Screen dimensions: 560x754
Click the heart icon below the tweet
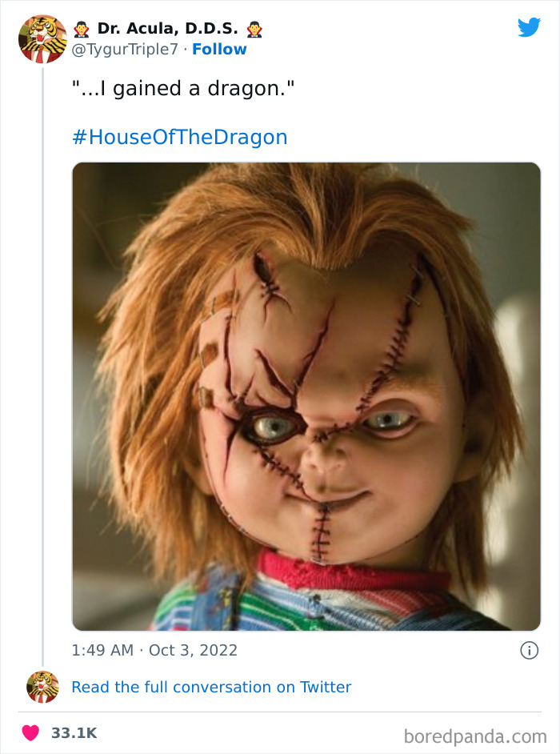point(31,730)
